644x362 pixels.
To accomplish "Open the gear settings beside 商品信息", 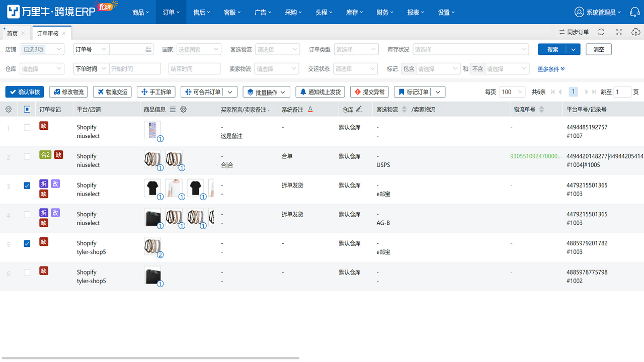I will coord(184,109).
